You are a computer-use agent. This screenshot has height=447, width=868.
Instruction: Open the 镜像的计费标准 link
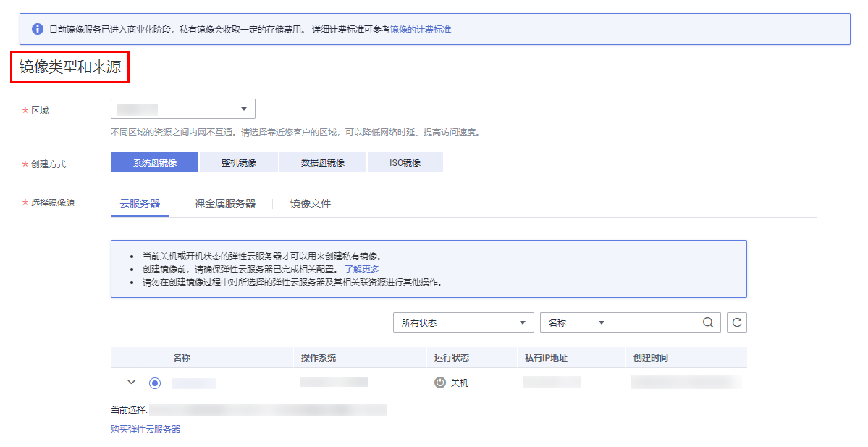pos(421,30)
